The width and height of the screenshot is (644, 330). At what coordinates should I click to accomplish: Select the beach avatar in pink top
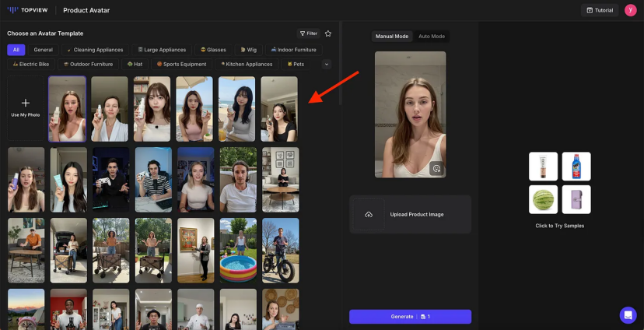pyautogui.click(x=194, y=109)
